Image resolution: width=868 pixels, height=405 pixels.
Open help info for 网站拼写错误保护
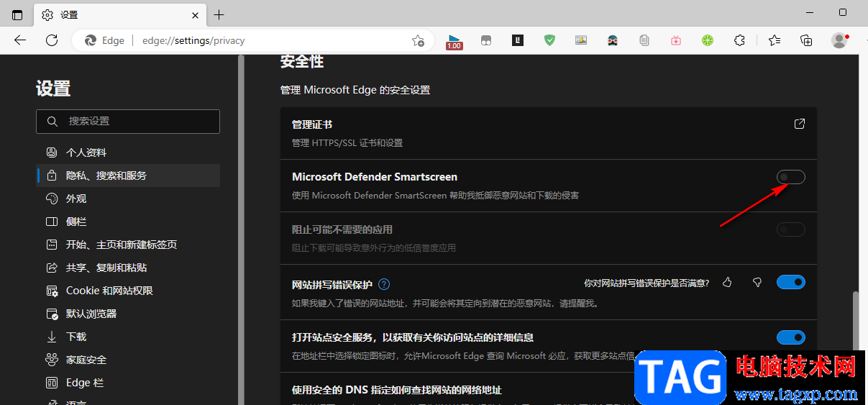tap(384, 284)
